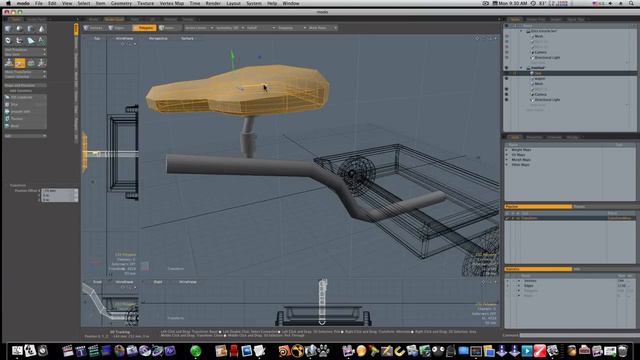The width and height of the screenshot is (640, 360).
Task: Click the Position Offset X field
Action: click(60, 191)
